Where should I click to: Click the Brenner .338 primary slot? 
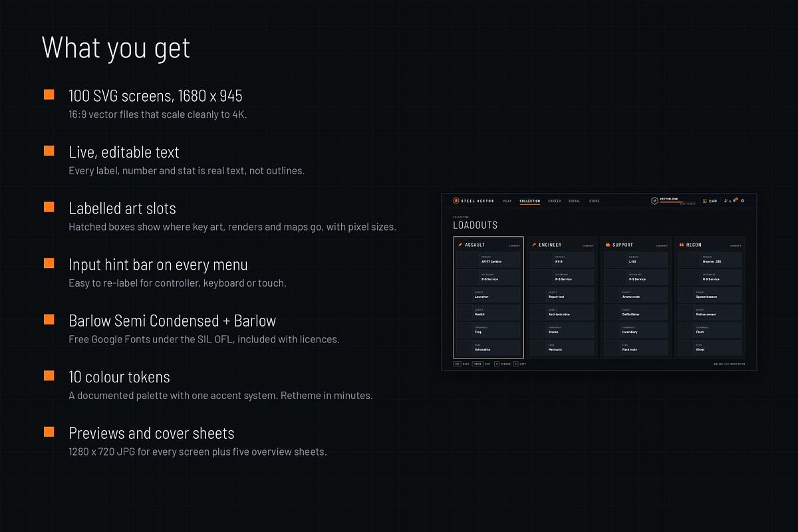tap(710, 259)
